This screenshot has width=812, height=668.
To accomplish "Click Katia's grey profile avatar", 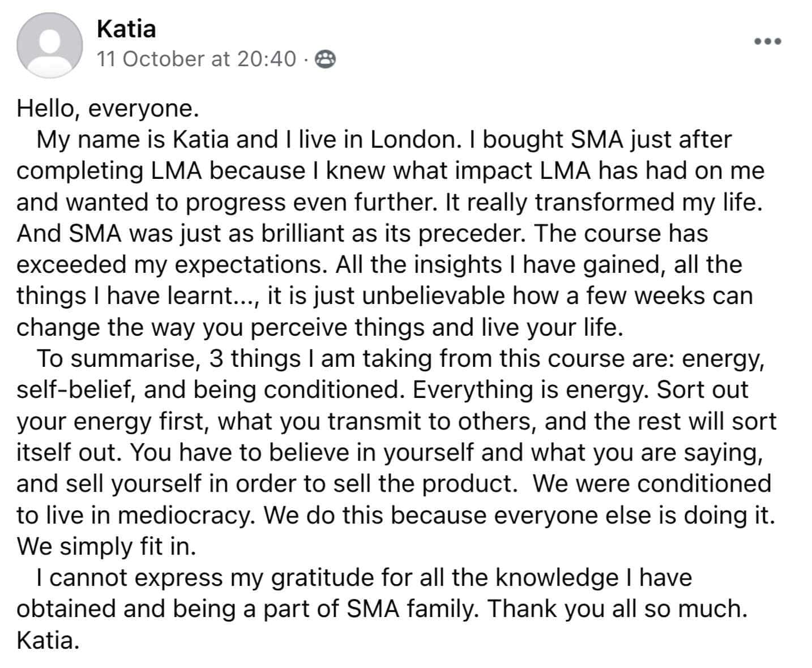I will click(50, 45).
